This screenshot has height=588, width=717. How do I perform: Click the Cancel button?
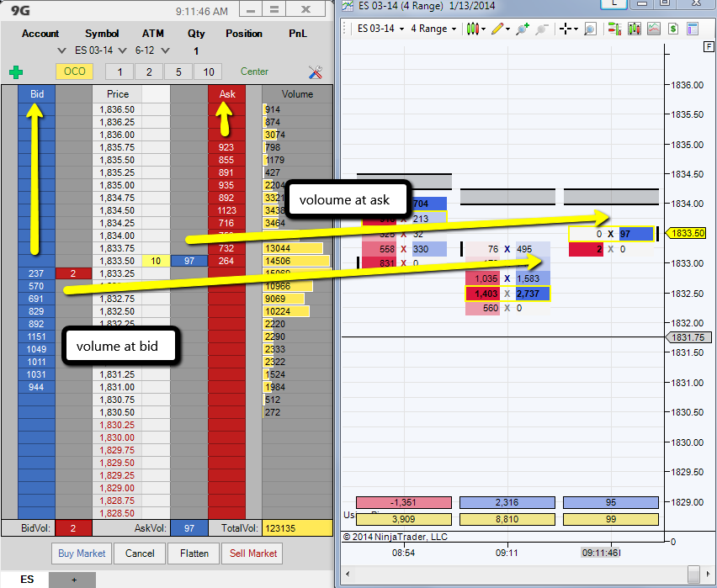(140, 554)
